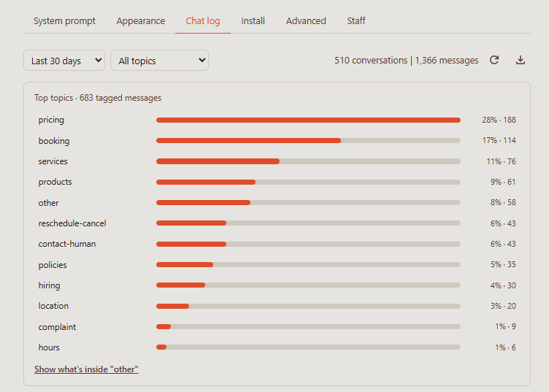Click the reschedule-cancel topic label
549x392 pixels.
click(x=72, y=223)
